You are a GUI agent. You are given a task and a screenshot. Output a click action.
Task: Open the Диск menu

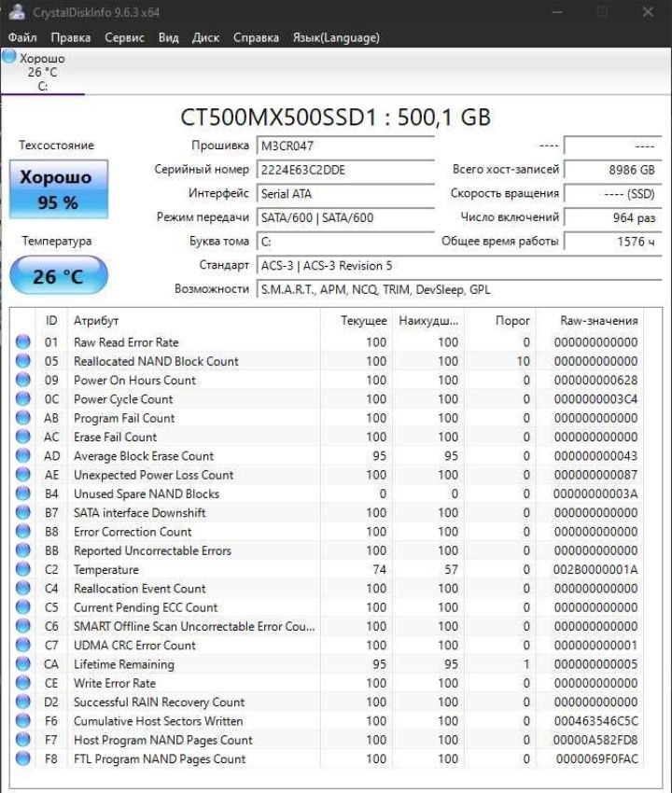205,37
